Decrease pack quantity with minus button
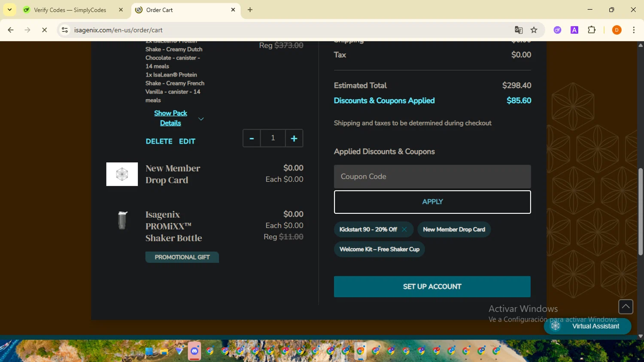 252,138
